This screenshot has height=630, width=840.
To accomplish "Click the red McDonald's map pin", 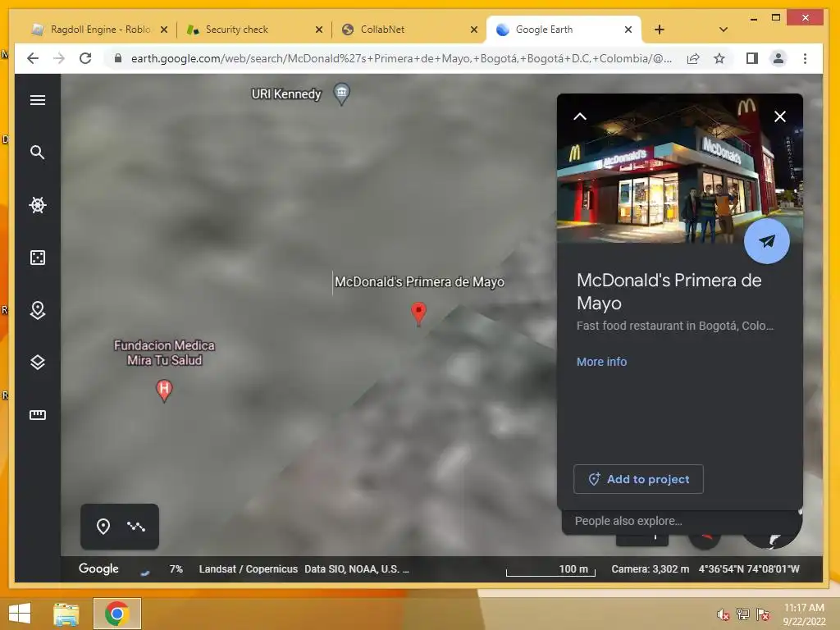I will [x=418, y=313].
